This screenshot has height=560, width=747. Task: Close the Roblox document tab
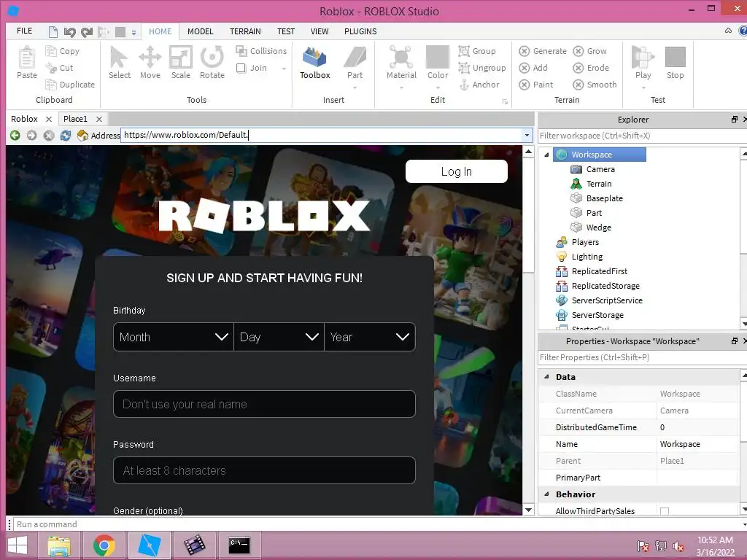(49, 119)
